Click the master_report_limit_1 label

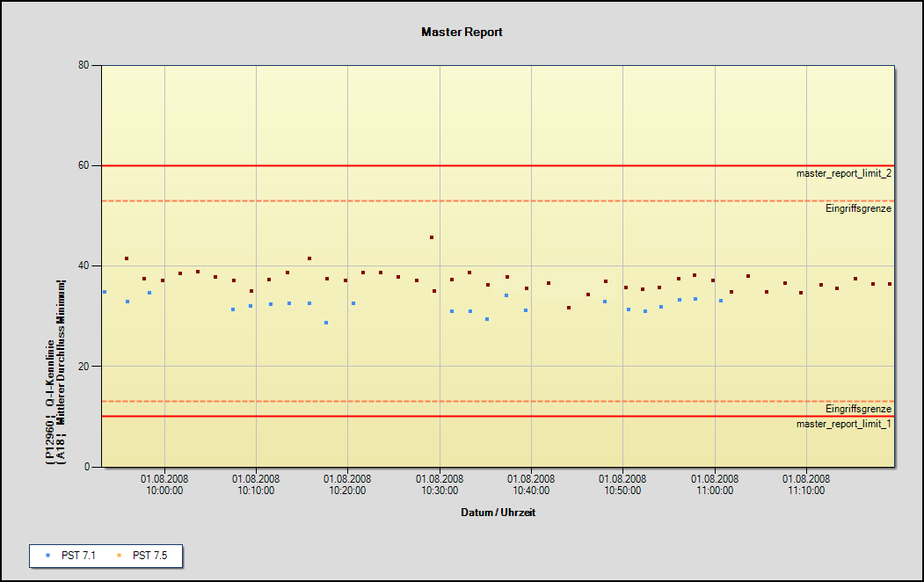(843, 424)
